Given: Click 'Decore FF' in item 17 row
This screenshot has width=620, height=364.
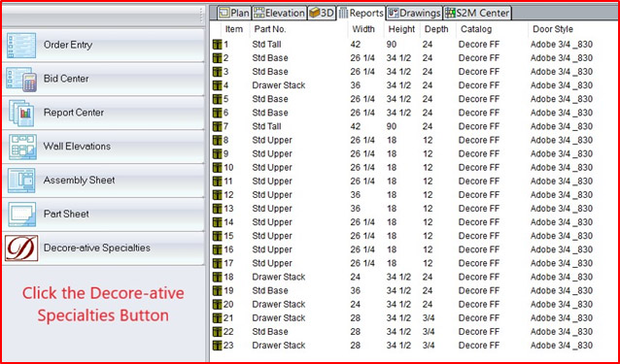Looking at the screenshot, I should [x=479, y=263].
